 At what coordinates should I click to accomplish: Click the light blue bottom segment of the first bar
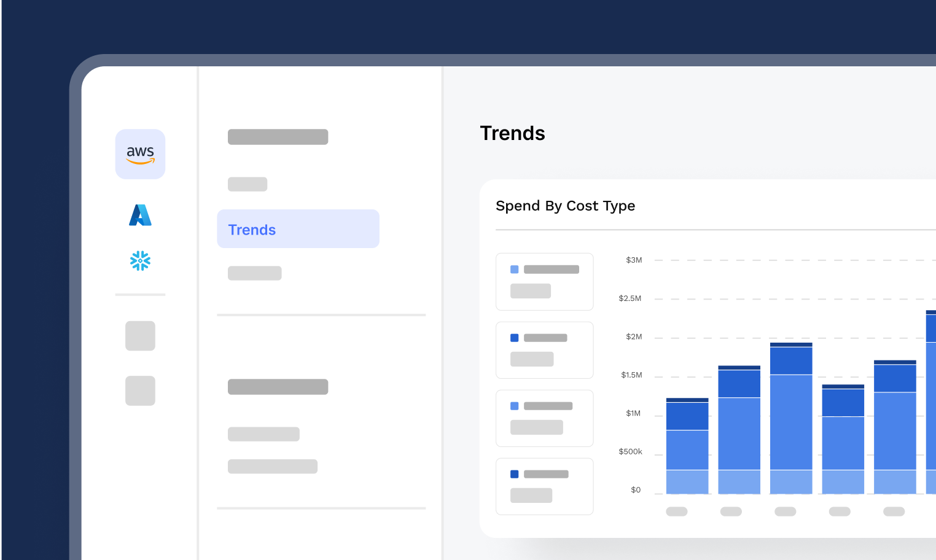click(687, 482)
